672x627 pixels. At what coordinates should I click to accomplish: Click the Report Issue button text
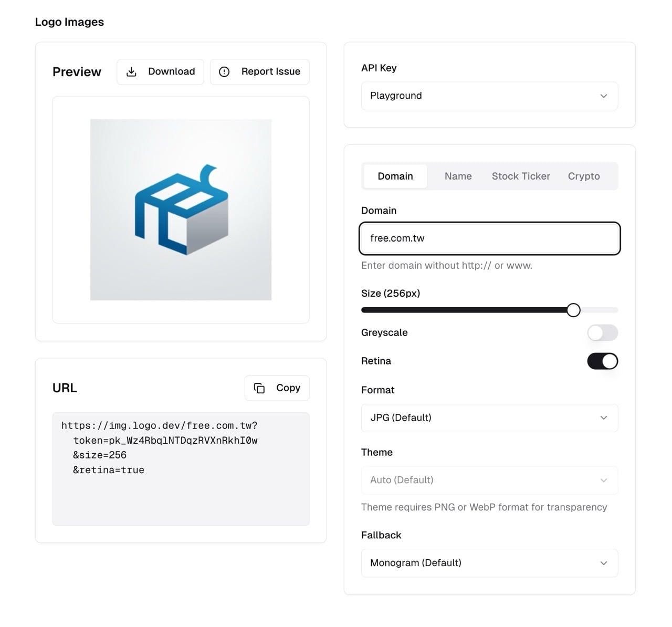(x=270, y=72)
